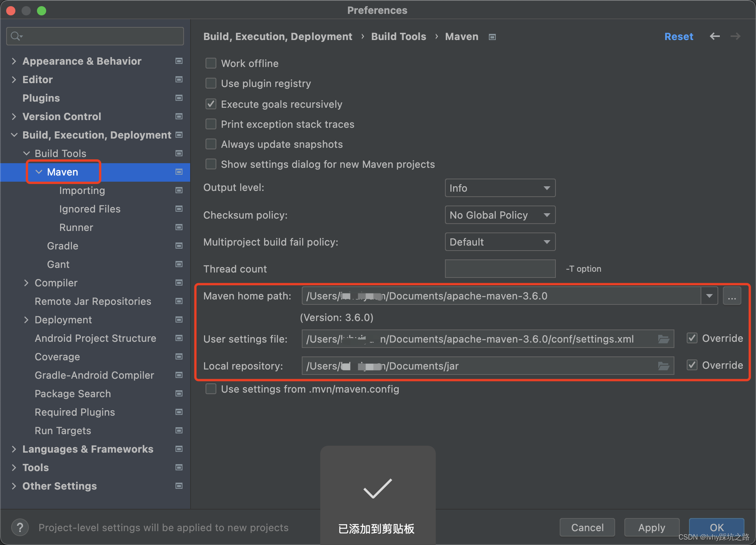Click the project-level icon next to Plugins

tap(179, 98)
